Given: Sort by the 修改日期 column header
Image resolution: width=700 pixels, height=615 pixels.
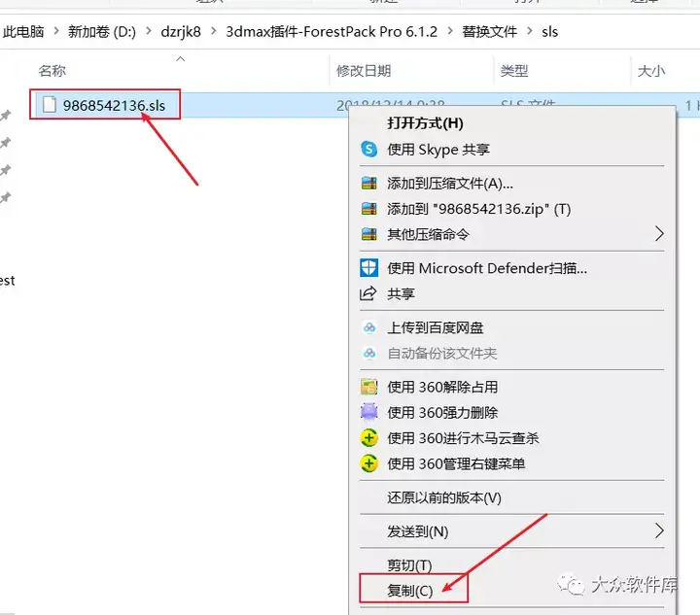Looking at the screenshot, I should pyautogui.click(x=364, y=71).
